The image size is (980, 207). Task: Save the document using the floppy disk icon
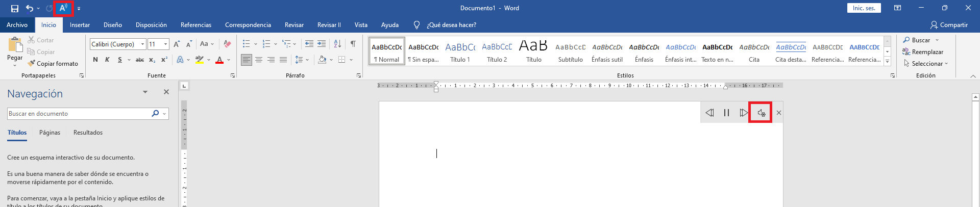(x=15, y=8)
